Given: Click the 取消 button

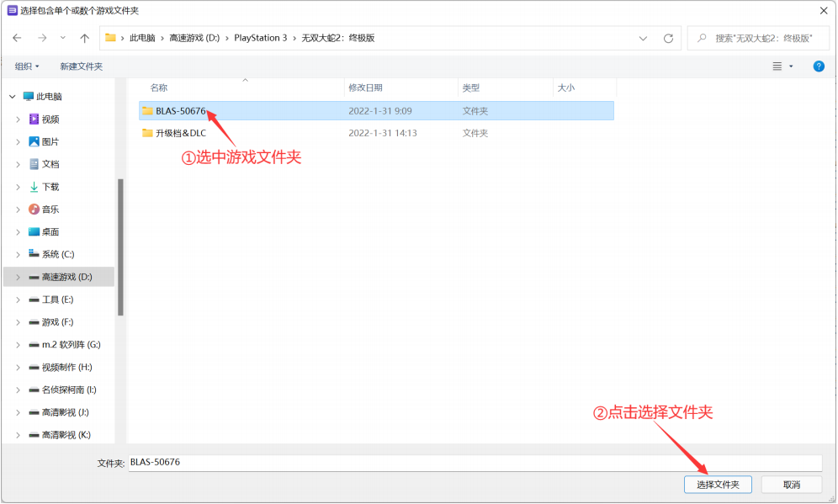Looking at the screenshot, I should (x=791, y=485).
